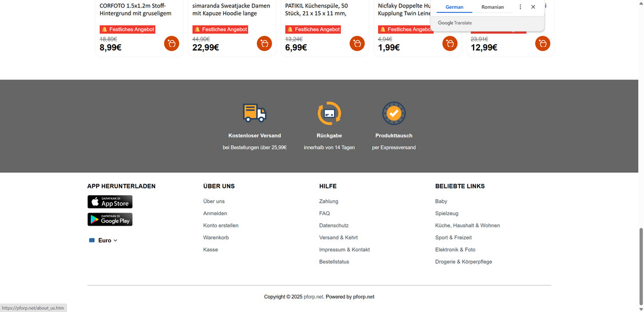Click the free shipping truck icon
644x312 pixels.
(255, 113)
